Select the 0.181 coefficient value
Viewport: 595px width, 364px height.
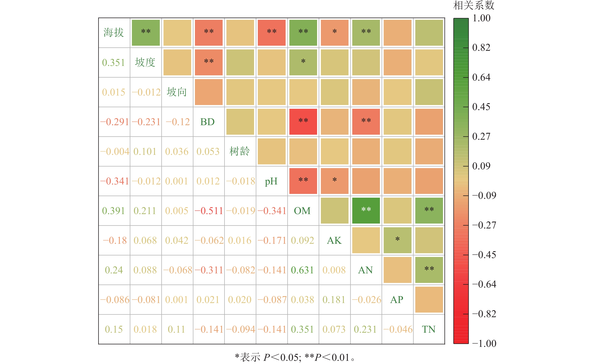click(x=334, y=300)
